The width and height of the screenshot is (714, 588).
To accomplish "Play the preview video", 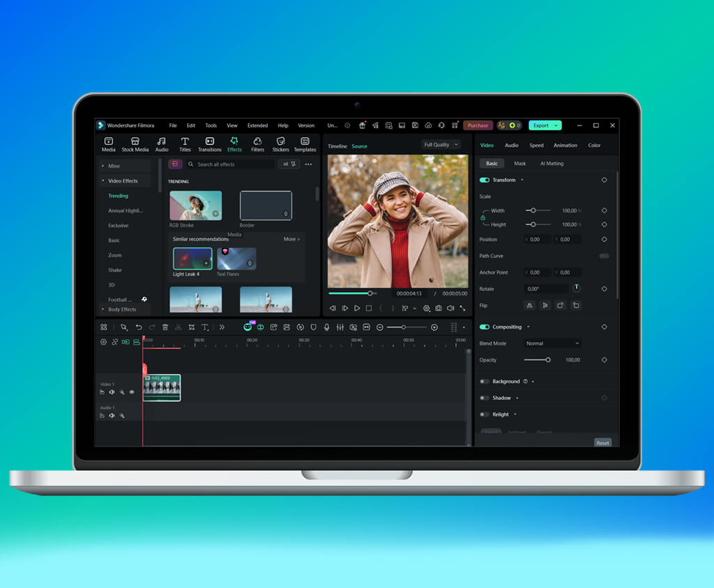I will [x=357, y=308].
